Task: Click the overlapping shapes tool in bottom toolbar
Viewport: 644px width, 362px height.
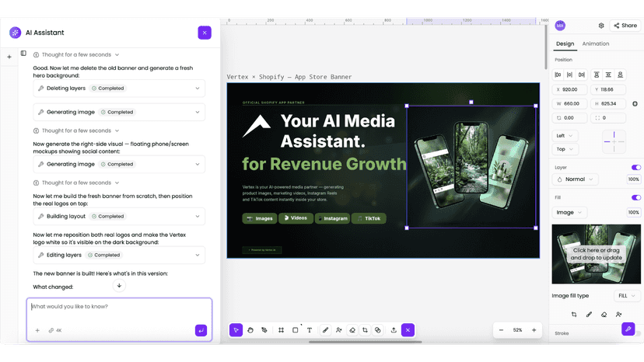Action: 378,330
